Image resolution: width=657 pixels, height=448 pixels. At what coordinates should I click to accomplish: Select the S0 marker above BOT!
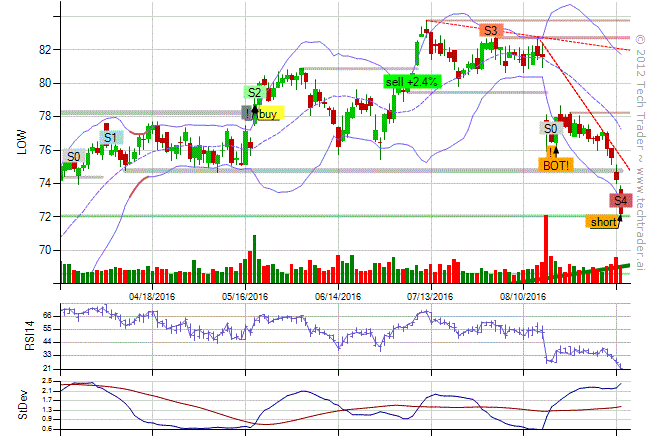tap(550, 128)
